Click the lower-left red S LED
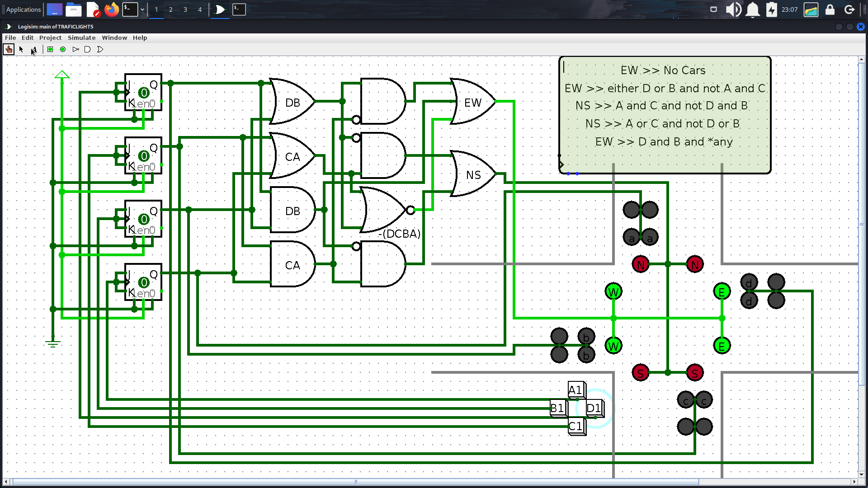Image resolution: width=868 pixels, height=488 pixels. (640, 373)
